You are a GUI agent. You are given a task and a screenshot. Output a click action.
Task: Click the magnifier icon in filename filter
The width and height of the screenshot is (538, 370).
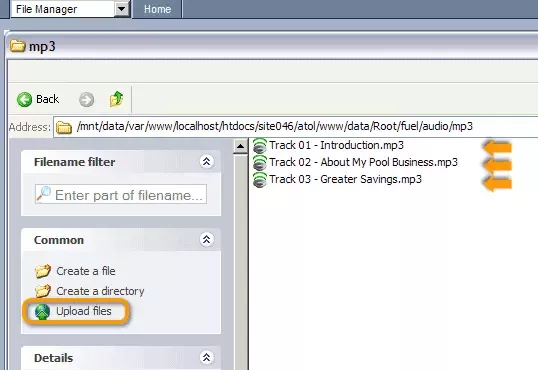click(44, 194)
